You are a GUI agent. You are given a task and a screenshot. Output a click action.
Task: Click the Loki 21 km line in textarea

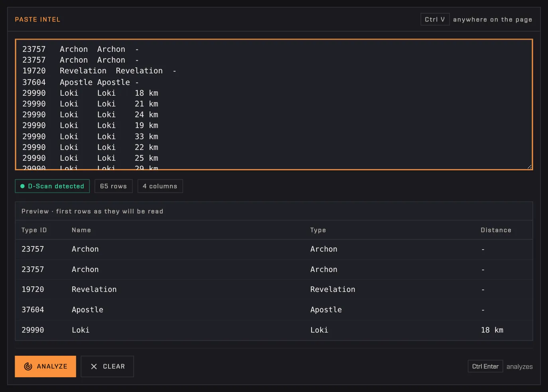pyautogui.click(x=90, y=104)
